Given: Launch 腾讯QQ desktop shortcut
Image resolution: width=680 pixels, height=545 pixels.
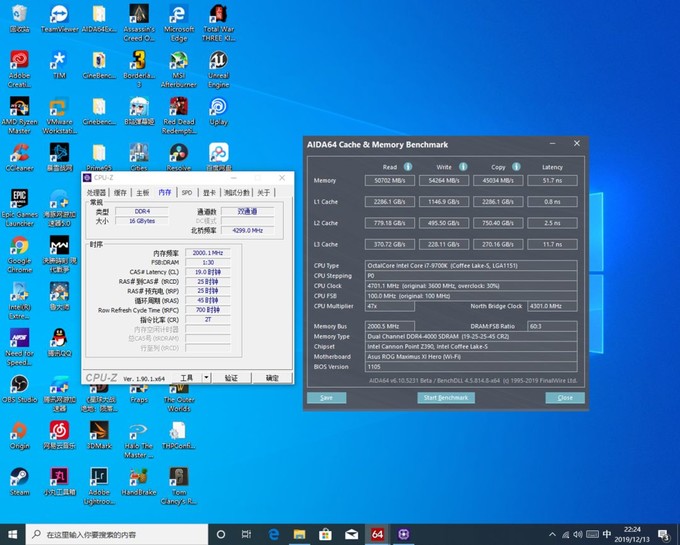Looking at the screenshot, I should (x=59, y=343).
